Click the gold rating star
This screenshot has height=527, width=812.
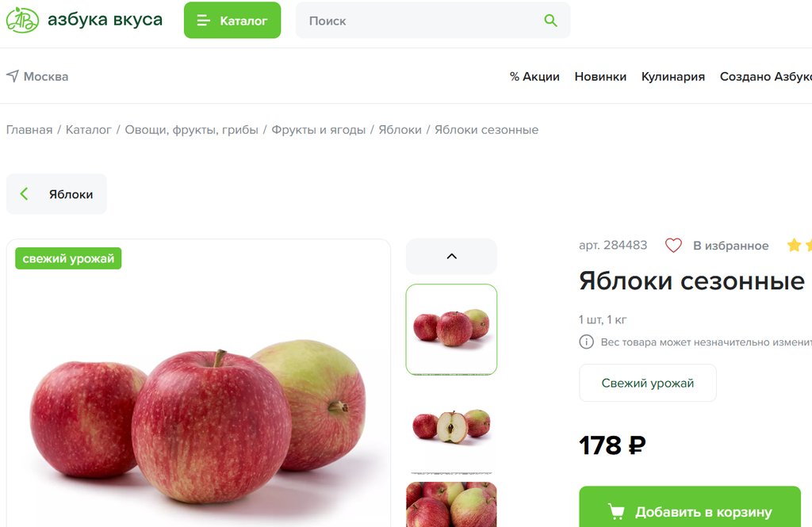coord(794,245)
